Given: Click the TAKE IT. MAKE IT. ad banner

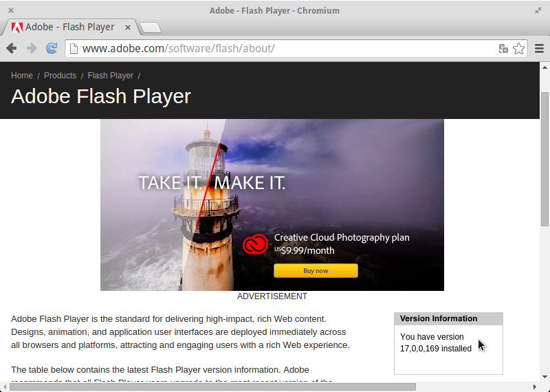Looking at the screenshot, I should click(272, 205).
